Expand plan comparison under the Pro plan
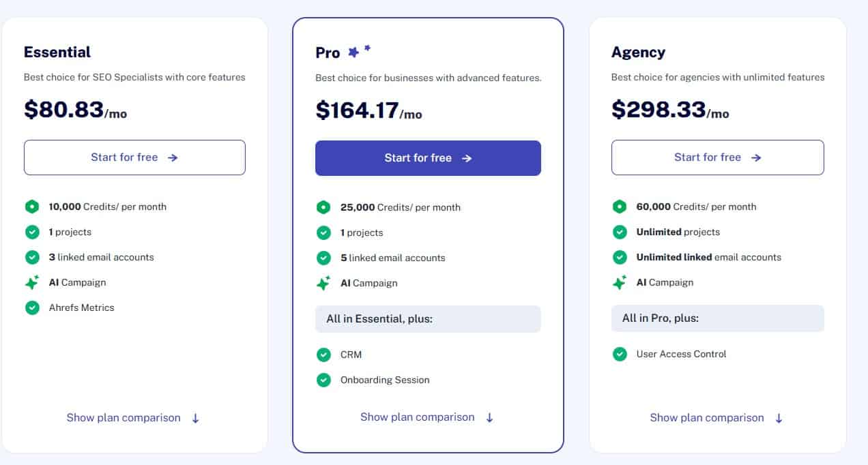Viewport: 868px width, 465px height. click(427, 417)
